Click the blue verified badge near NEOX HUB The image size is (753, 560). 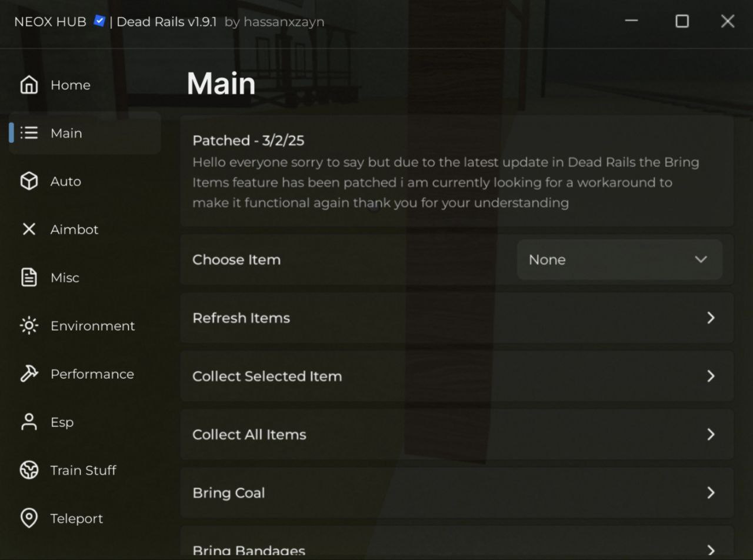(99, 21)
